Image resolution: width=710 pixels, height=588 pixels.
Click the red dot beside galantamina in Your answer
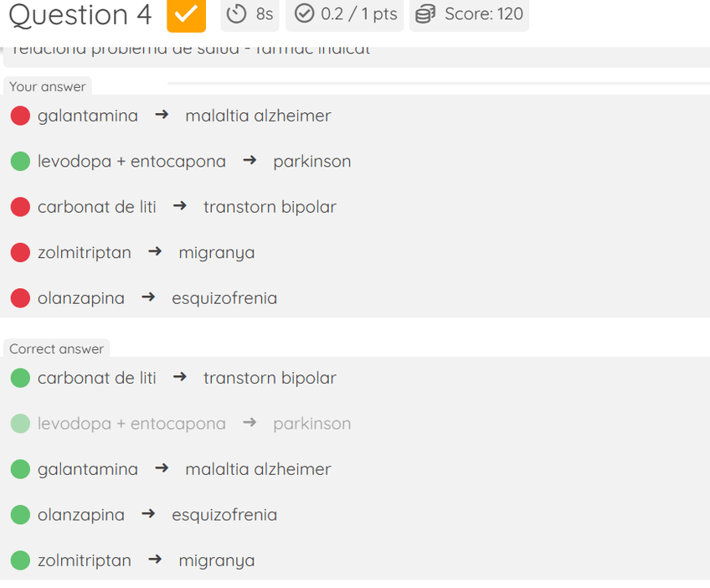point(20,116)
